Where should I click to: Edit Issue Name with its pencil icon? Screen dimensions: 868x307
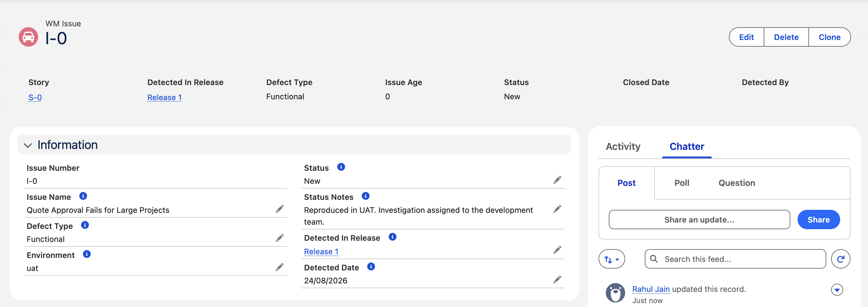pos(280,209)
